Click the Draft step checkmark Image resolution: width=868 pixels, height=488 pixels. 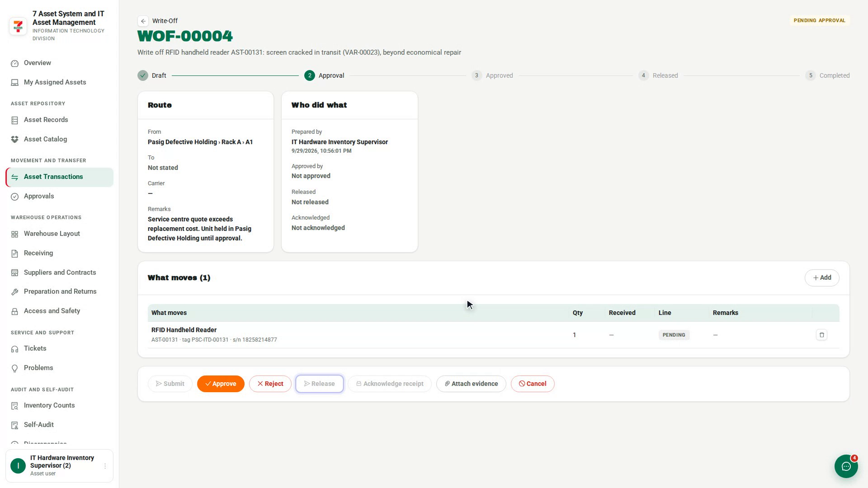coord(143,75)
